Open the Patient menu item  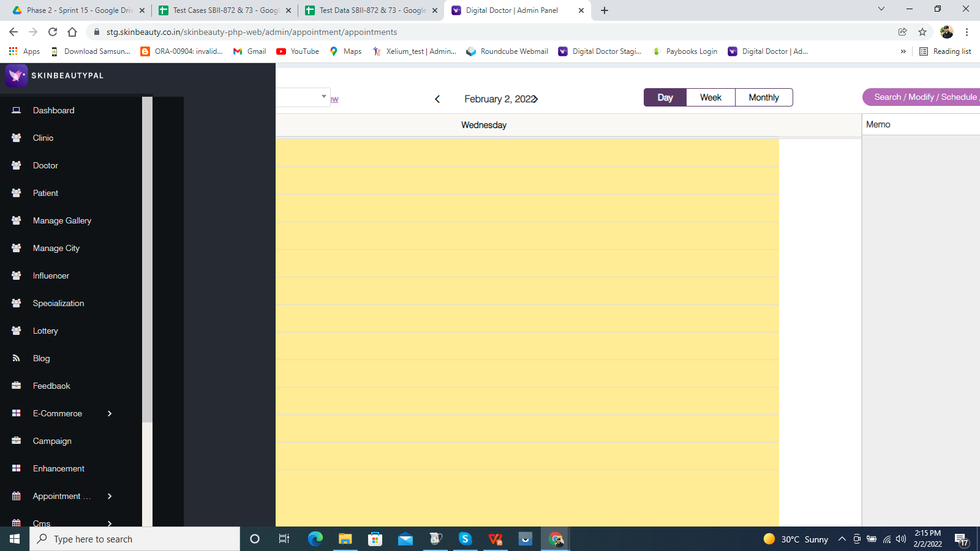tap(45, 193)
